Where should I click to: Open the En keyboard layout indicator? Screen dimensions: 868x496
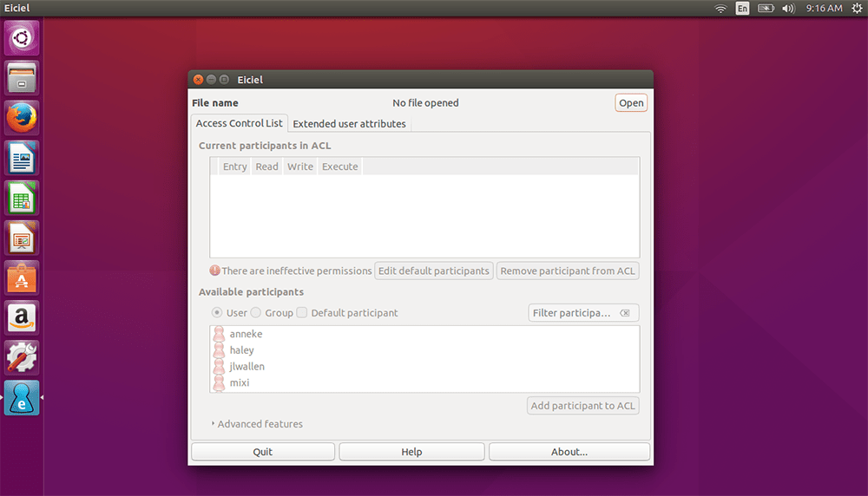pyautogui.click(x=742, y=9)
